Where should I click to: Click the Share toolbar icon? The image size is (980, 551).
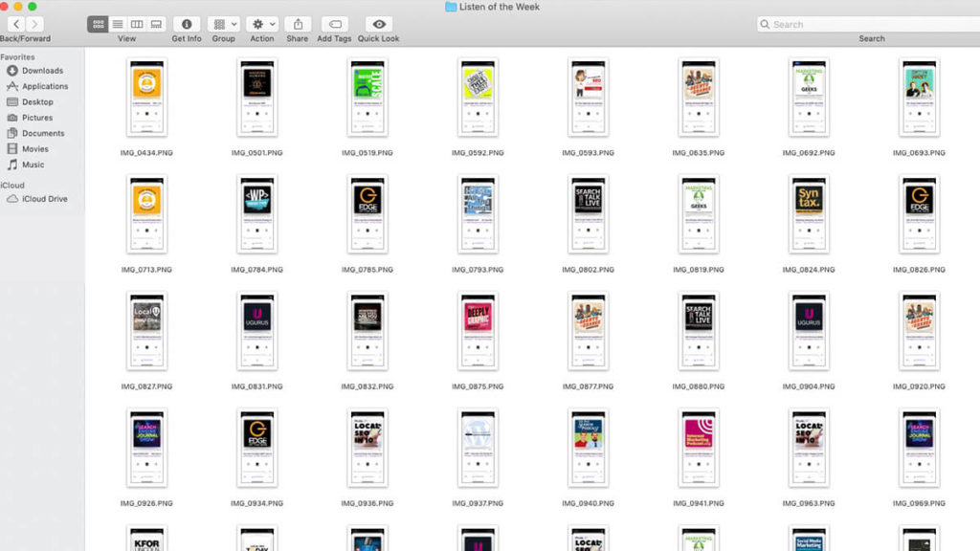[298, 24]
